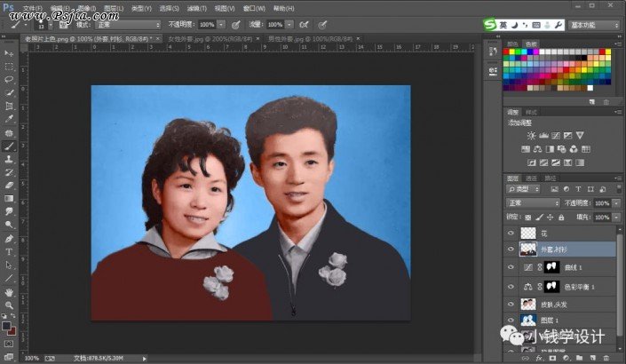This screenshot has height=364, width=626.
Task: Add a Color Balance adjustment (scales icon)
Action: [x=537, y=149]
